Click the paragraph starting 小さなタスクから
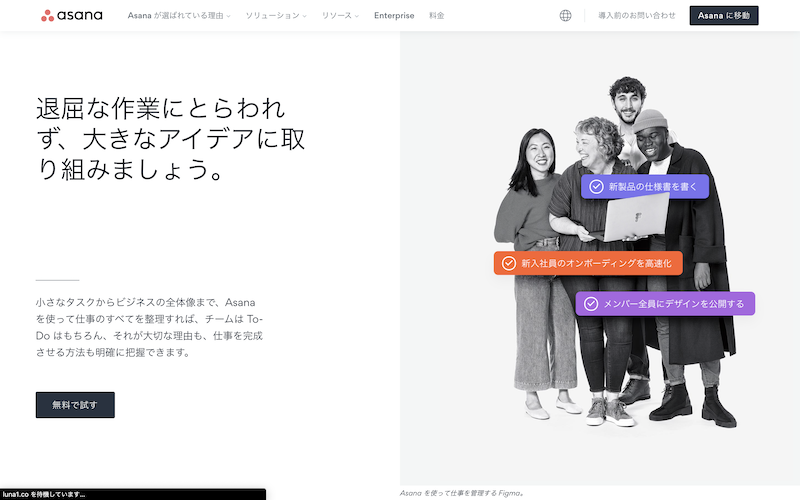 [149, 327]
